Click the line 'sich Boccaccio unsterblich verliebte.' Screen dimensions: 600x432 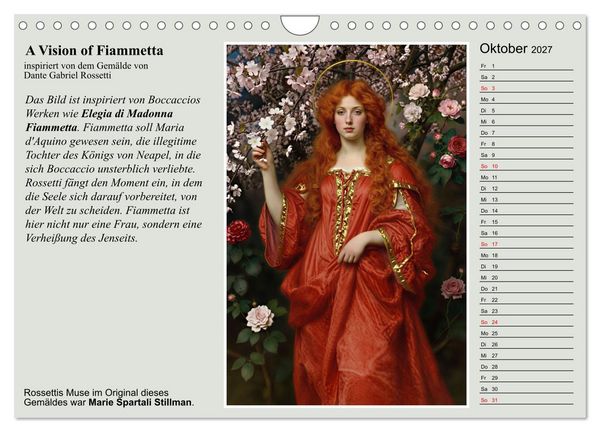tap(110, 169)
